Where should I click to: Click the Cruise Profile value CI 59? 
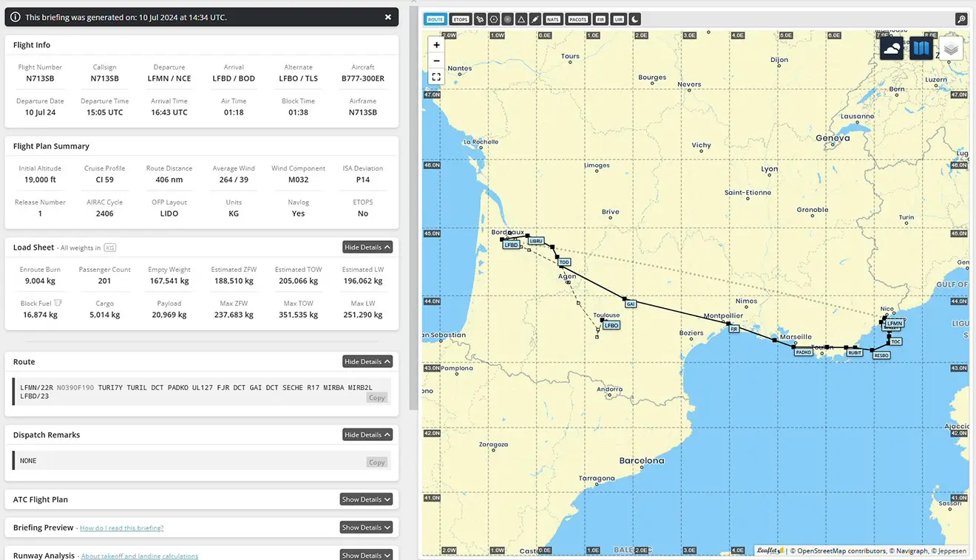(104, 180)
